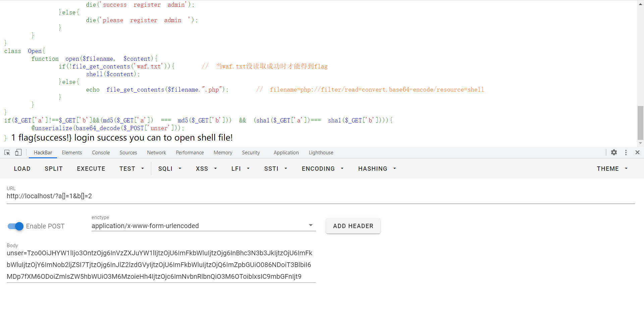644x316 pixels.
Task: Expand the LFI dropdown
Action: (x=240, y=168)
